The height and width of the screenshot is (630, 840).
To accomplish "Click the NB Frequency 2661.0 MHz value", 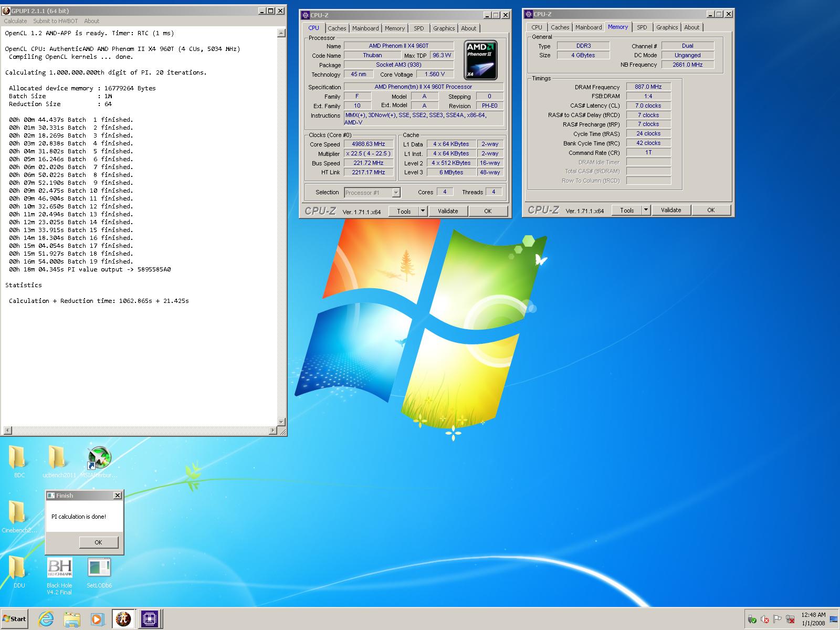I will [687, 65].
